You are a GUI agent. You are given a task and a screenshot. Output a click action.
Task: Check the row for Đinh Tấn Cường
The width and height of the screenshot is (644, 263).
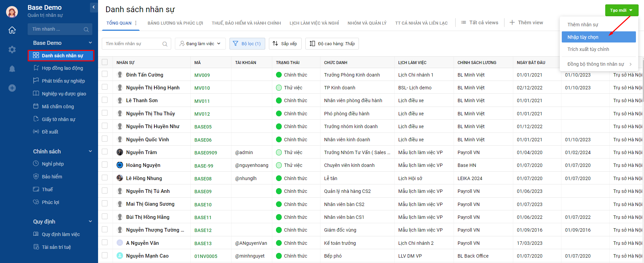pyautogui.click(x=105, y=74)
